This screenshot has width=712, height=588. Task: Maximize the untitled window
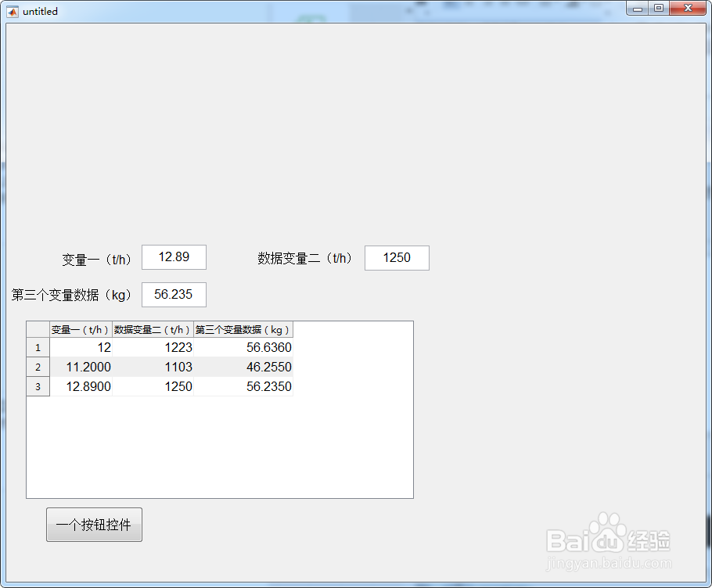(659, 9)
